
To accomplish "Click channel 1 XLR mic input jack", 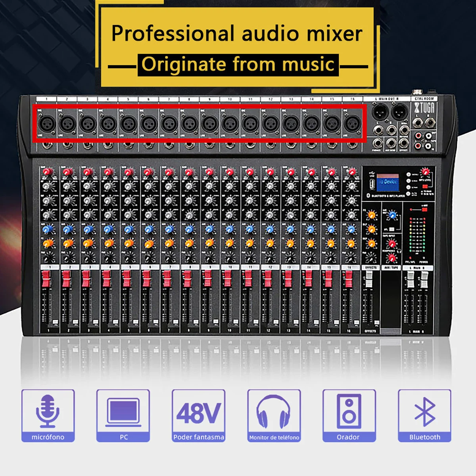I will point(47,124).
